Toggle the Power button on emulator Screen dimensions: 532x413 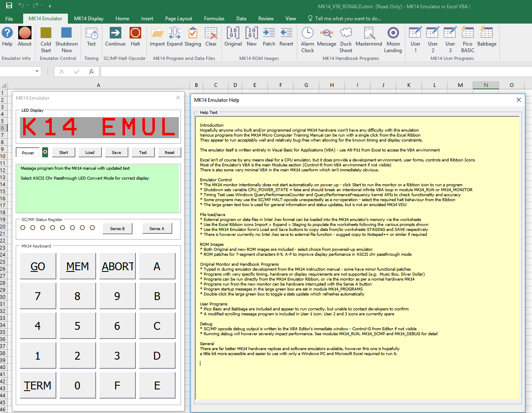[x=28, y=153]
